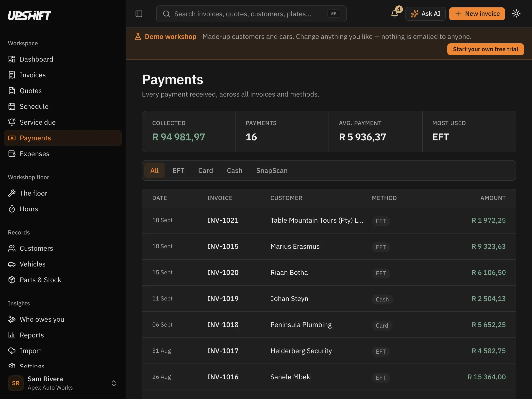Image resolution: width=532 pixels, height=399 pixels.
Task: Click the Vehicles car icon
Action: (12, 264)
